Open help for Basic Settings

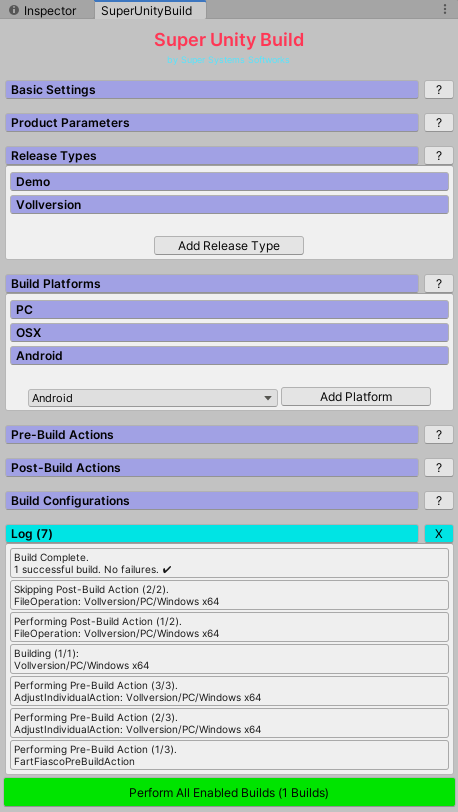[x=439, y=90]
